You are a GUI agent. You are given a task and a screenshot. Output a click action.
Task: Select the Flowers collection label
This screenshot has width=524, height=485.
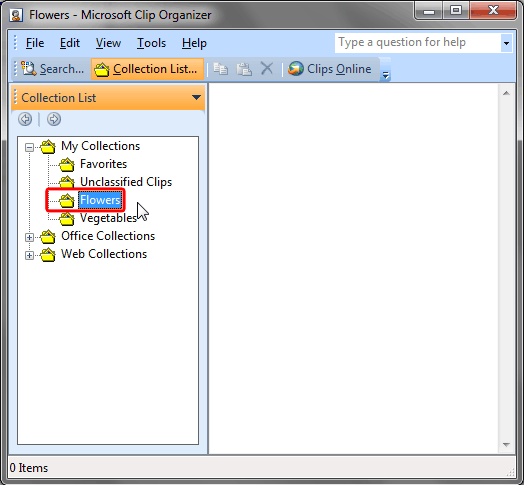(100, 200)
